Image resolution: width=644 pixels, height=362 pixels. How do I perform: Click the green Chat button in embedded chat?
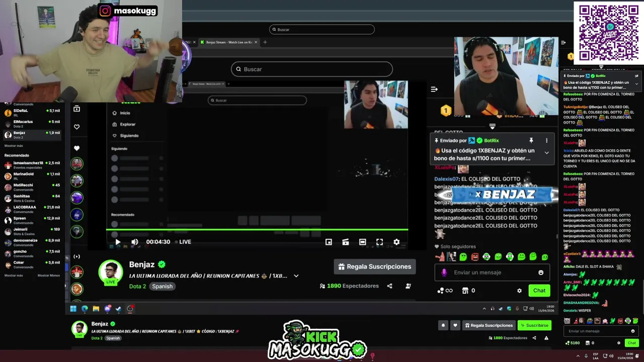pos(539,291)
